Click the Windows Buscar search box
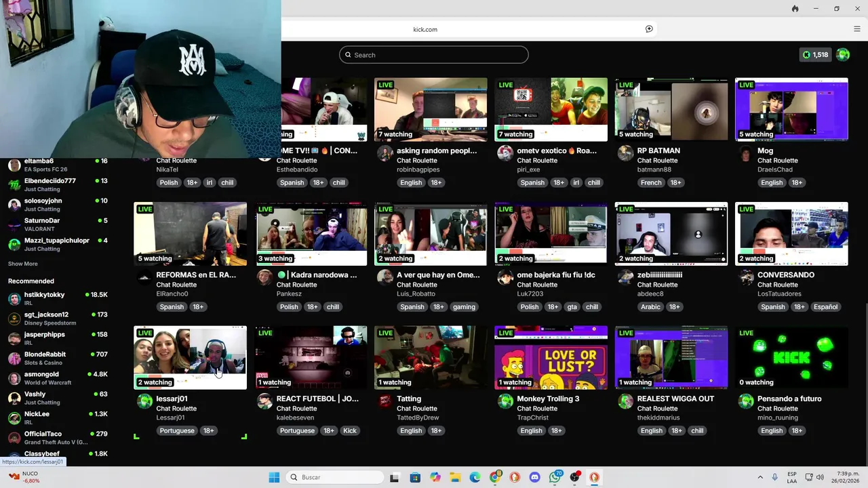 click(x=334, y=477)
